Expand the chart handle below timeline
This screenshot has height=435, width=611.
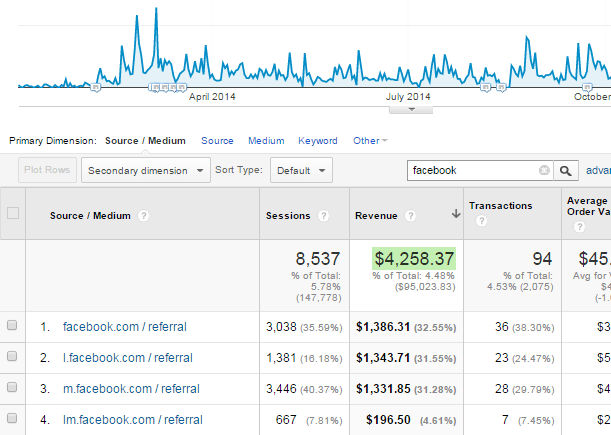tap(411, 110)
